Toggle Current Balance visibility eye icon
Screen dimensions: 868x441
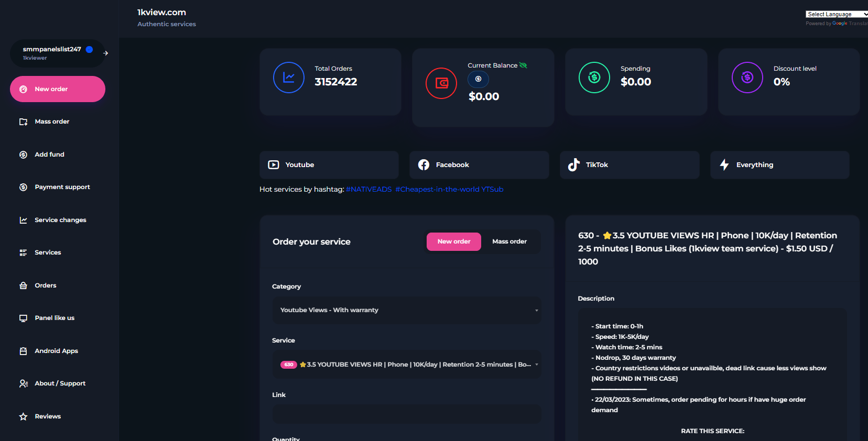pos(523,65)
